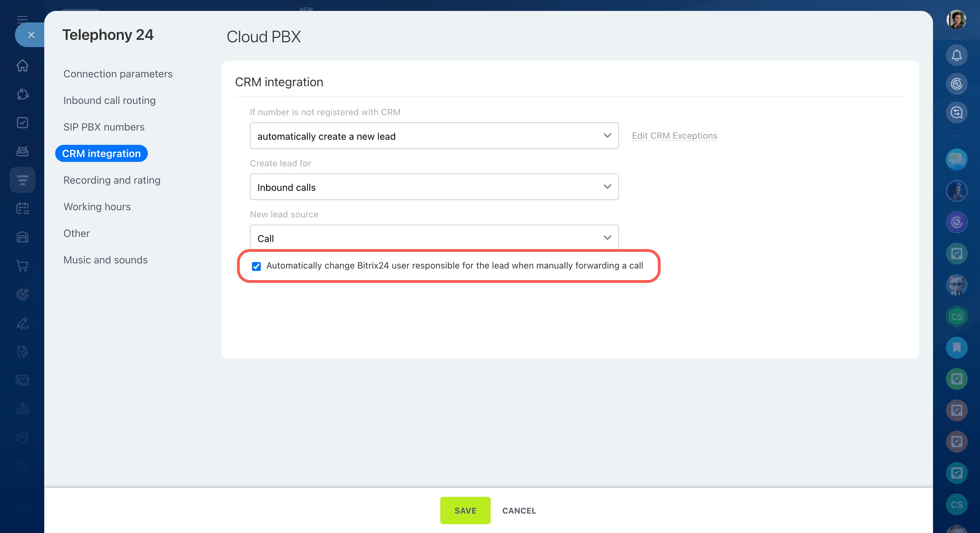Uncheck automatically change responsible user checkbox
This screenshot has width=980, height=533.
click(x=256, y=266)
